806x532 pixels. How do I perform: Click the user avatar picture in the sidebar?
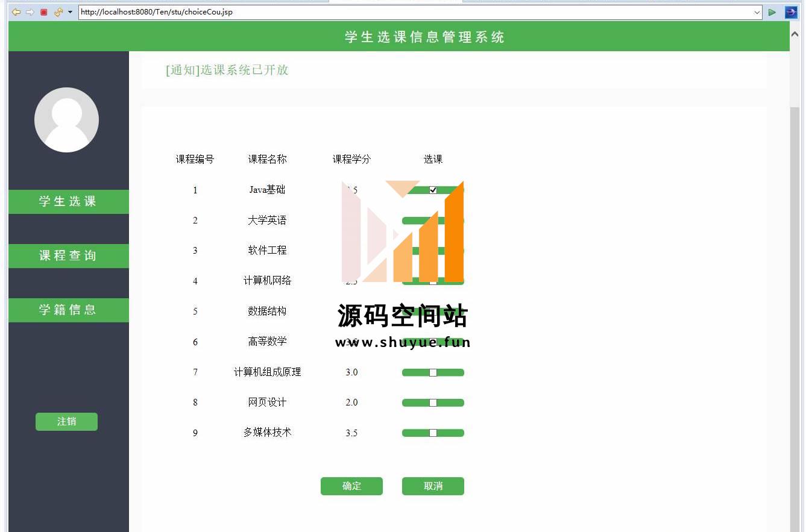pos(66,120)
